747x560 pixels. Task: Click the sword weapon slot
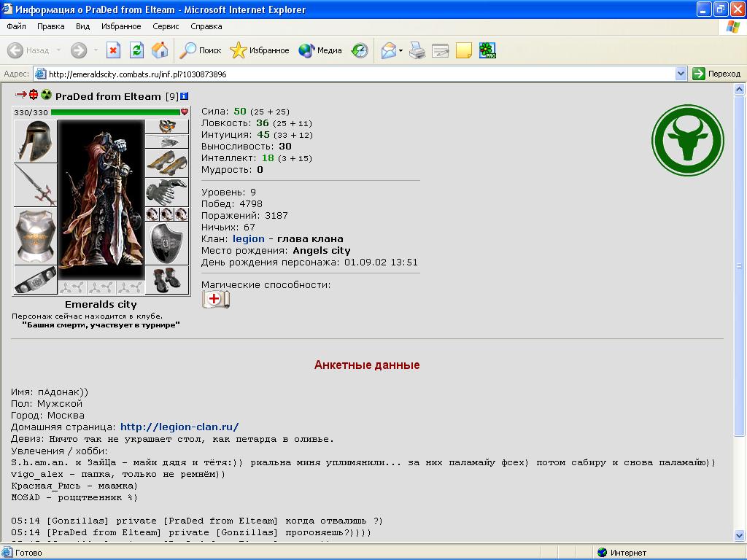click(x=35, y=184)
